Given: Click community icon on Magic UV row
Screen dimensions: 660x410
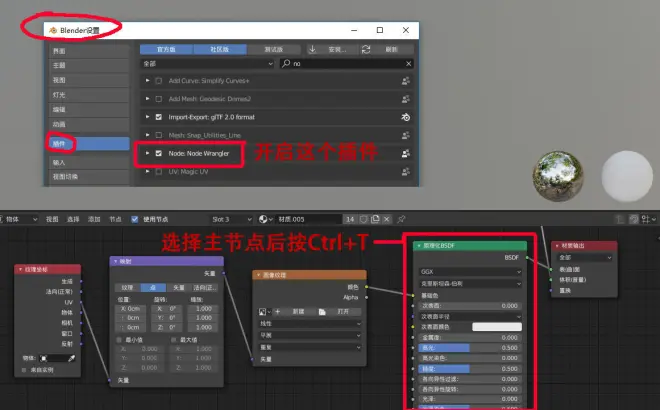Looking at the screenshot, I should 406,172.
